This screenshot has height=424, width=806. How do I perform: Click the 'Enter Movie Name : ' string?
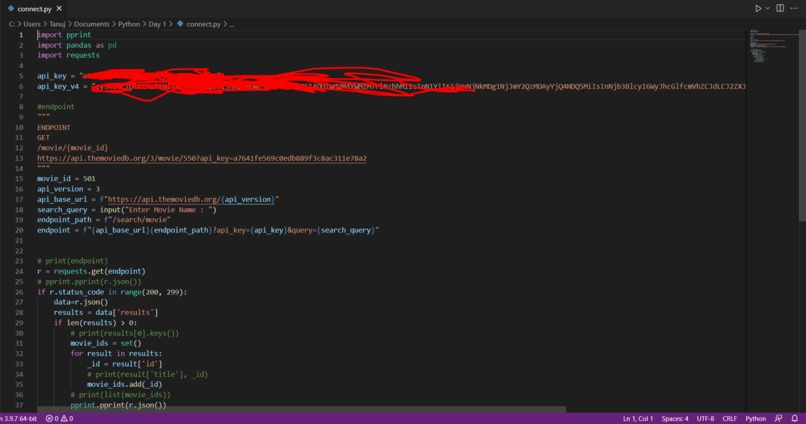pos(169,210)
